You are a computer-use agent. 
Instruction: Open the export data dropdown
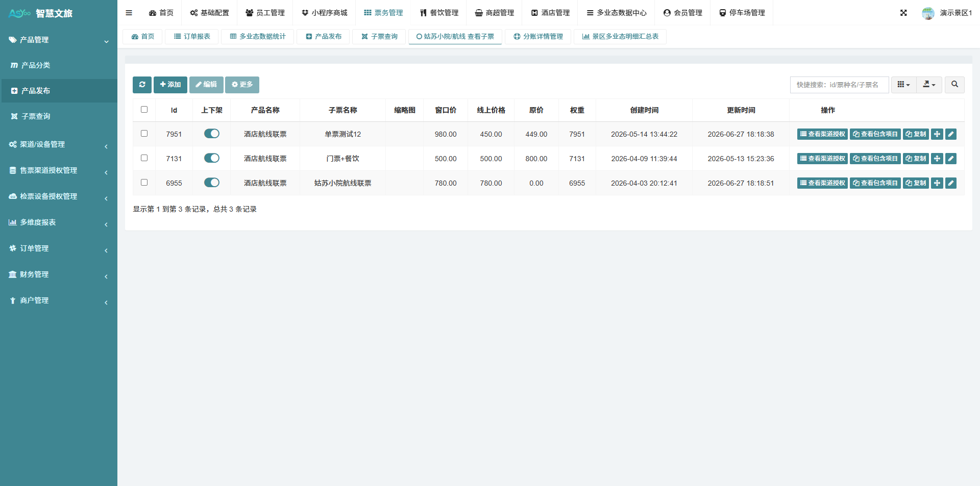(929, 85)
